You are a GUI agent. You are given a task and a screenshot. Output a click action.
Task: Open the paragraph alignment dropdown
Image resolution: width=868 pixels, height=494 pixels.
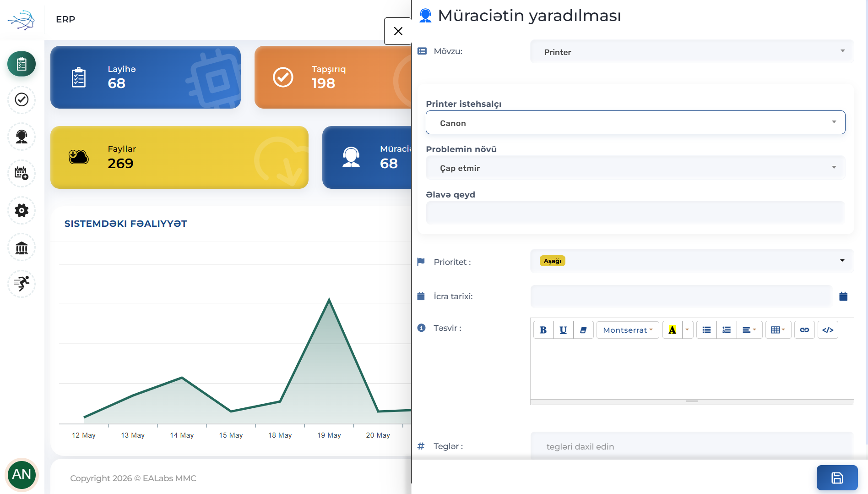click(x=749, y=330)
